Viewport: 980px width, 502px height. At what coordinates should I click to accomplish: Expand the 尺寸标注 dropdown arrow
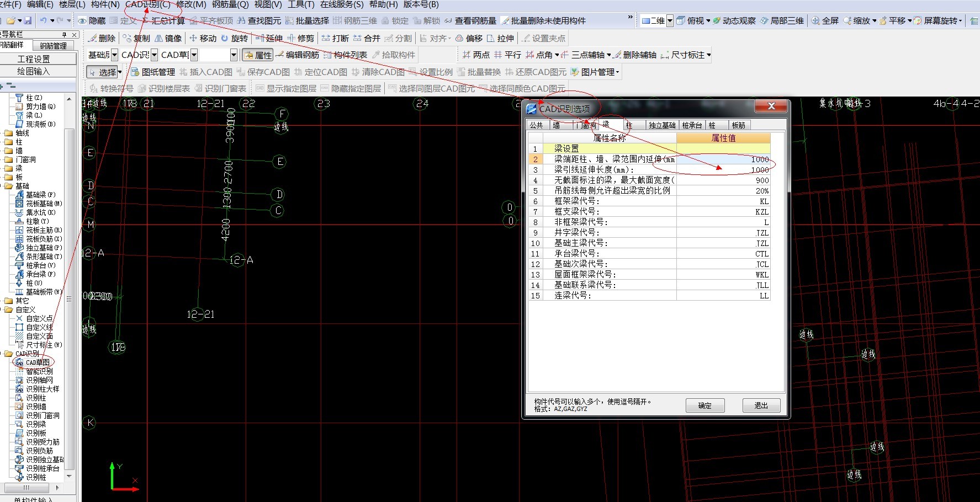[x=708, y=55]
